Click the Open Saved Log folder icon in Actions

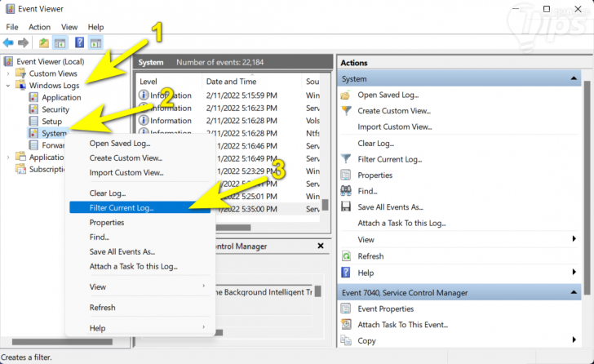[x=345, y=95]
